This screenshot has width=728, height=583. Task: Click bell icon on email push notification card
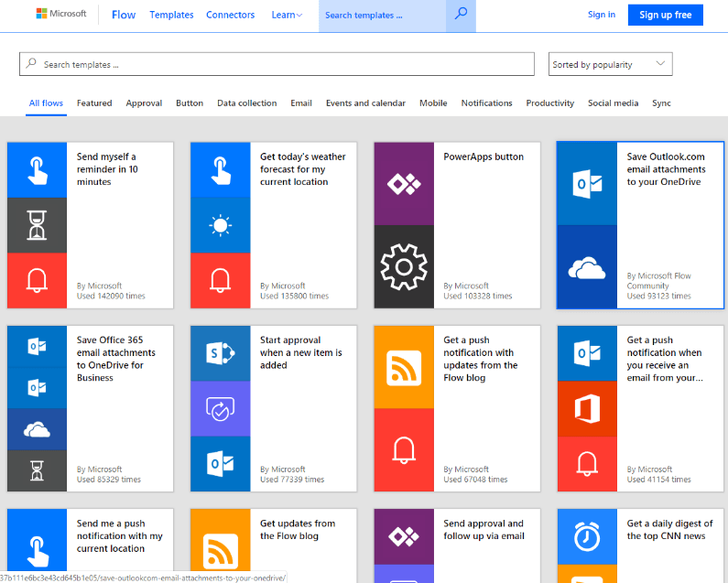(x=587, y=463)
